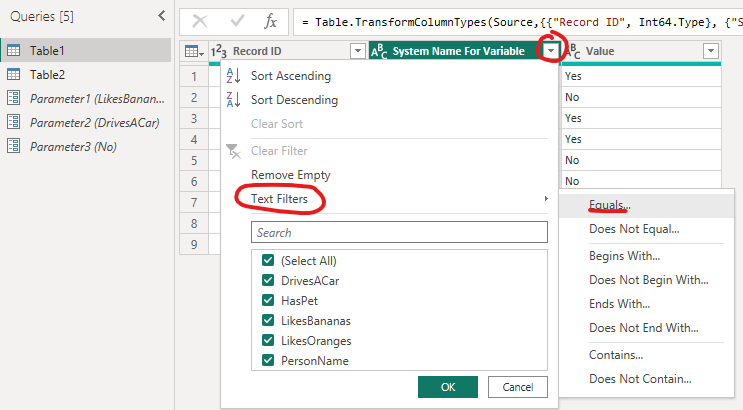743x410 pixels.
Task: Open the Value column filter dropdown
Action: 711,51
